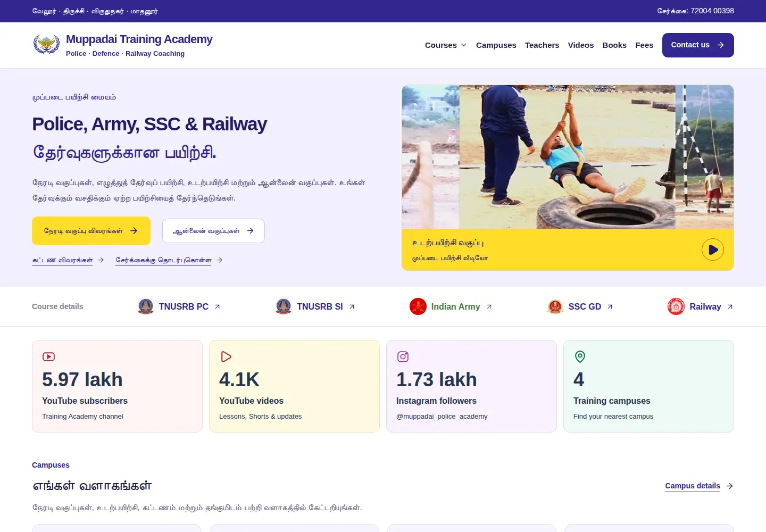Open the @muppadai_police_academy Instagram text
Viewport: 766px width, 532px height.
pos(442,417)
